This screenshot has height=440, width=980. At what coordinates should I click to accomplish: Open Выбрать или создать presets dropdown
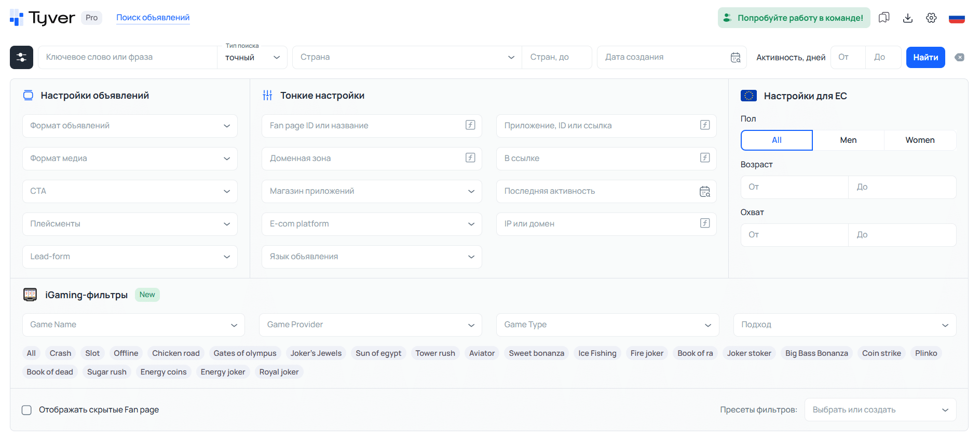click(880, 410)
